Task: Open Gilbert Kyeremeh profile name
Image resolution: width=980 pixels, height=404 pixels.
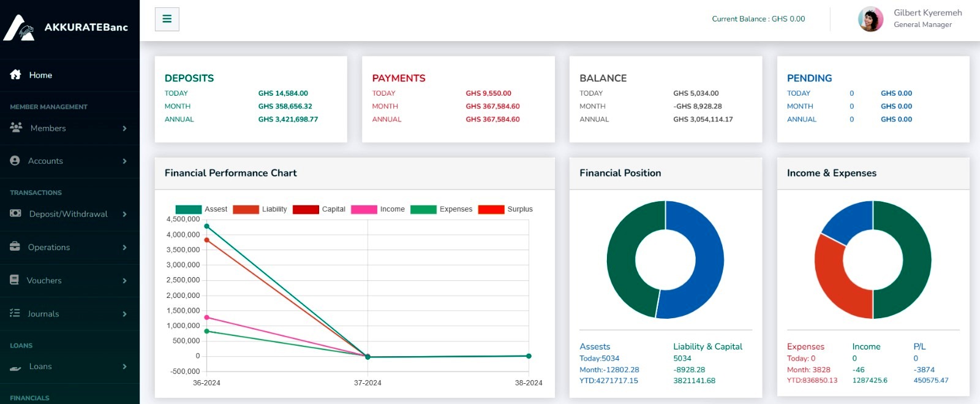Action: pos(927,13)
